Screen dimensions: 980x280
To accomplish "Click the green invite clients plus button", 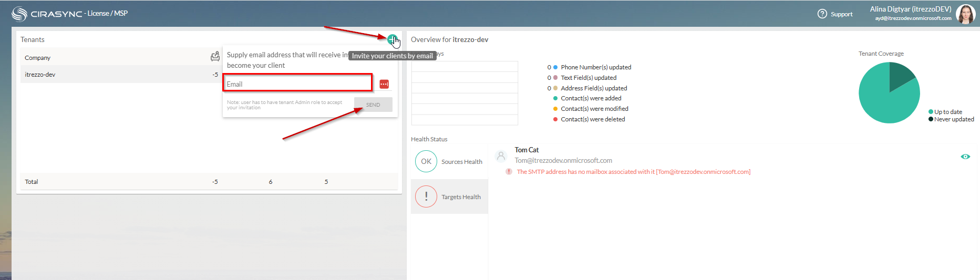I will [392, 39].
